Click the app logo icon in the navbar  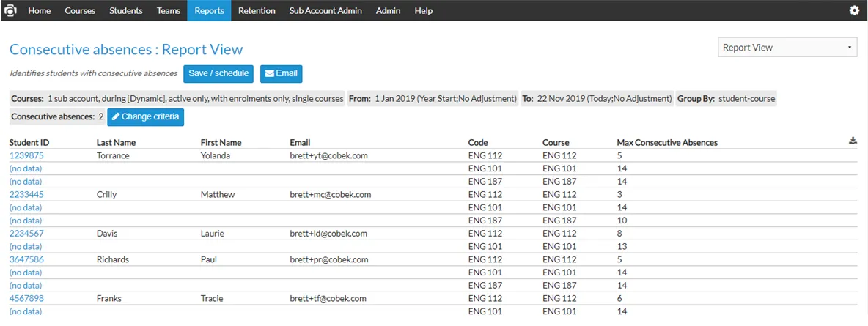coord(10,10)
